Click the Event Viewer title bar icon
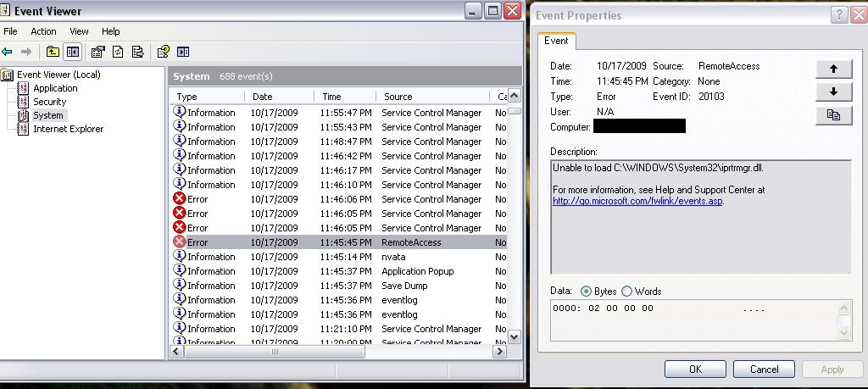The width and height of the screenshot is (868, 389). click(x=4, y=10)
